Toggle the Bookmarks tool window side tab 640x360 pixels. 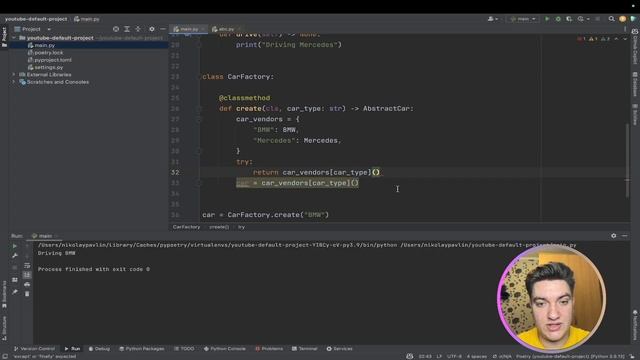point(4,294)
